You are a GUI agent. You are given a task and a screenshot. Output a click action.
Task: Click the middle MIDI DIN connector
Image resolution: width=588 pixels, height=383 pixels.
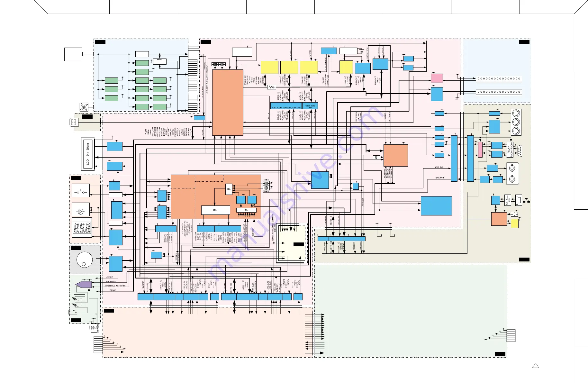[516, 123]
